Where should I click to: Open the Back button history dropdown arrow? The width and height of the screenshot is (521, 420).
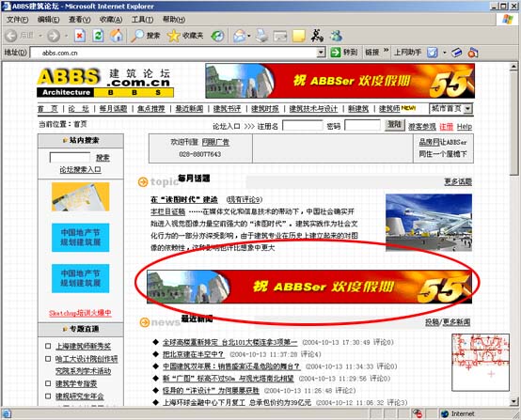click(40, 36)
